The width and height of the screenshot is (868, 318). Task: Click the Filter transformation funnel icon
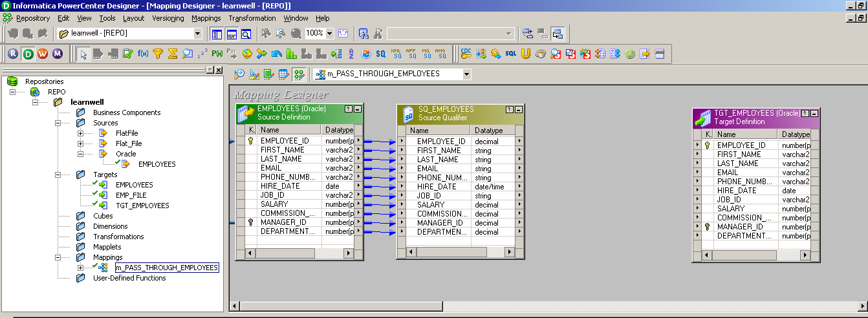tap(158, 54)
